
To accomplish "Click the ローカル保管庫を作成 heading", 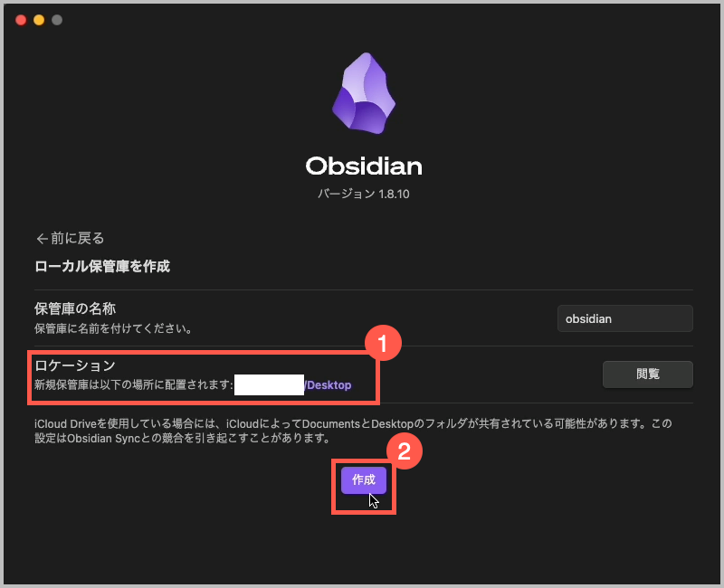I will [102, 266].
